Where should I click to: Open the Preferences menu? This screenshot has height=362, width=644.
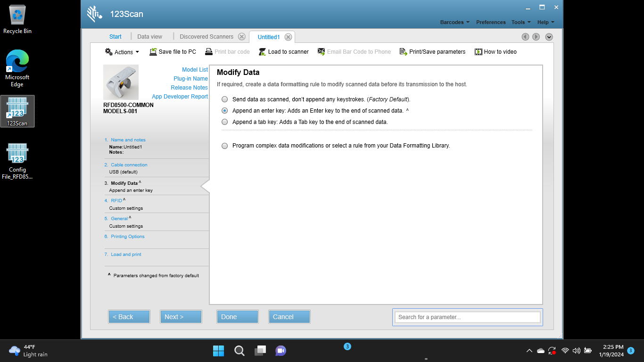click(x=491, y=22)
